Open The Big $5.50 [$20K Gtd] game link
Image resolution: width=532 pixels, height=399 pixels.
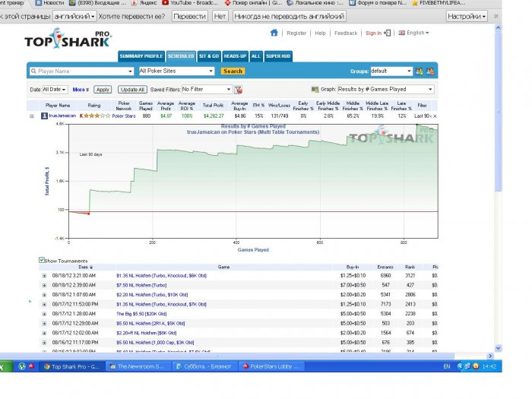point(141,314)
